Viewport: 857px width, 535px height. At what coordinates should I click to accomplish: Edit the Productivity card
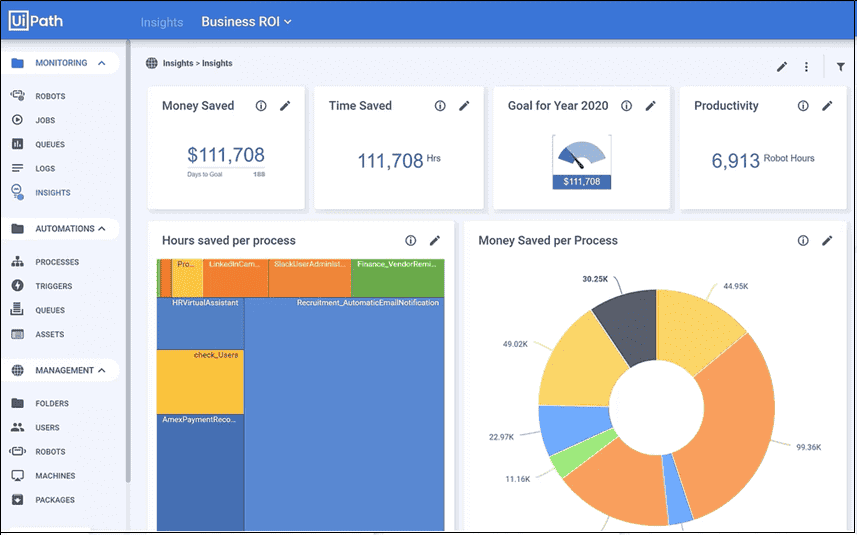pyautogui.click(x=827, y=105)
